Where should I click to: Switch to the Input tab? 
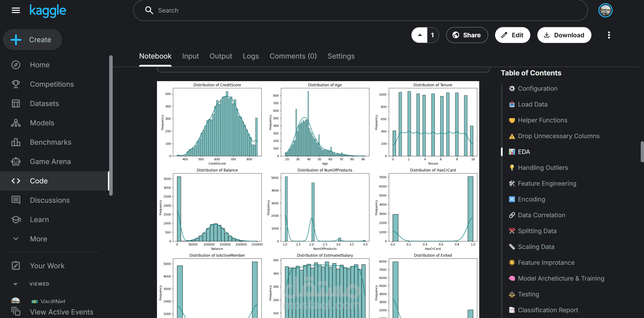pyautogui.click(x=190, y=56)
